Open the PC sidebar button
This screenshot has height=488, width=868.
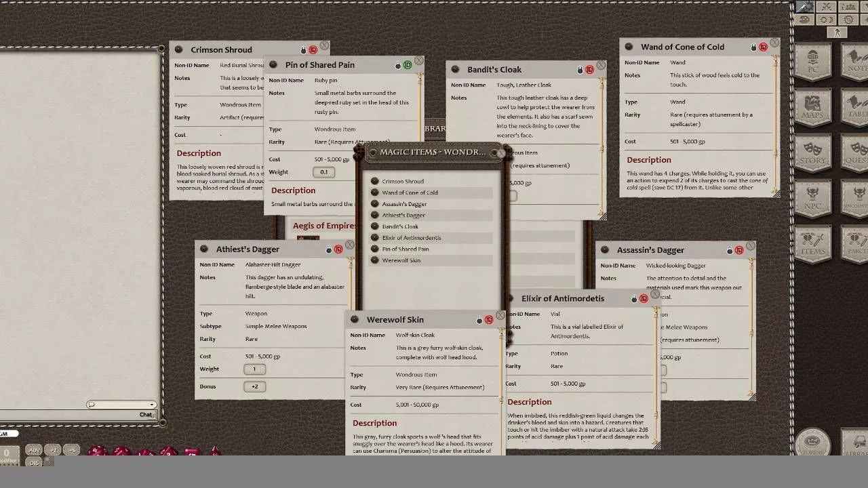click(813, 62)
